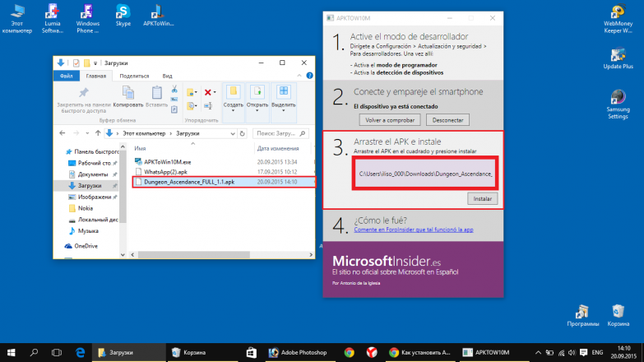Open Task View on taskbar

pos(57,353)
